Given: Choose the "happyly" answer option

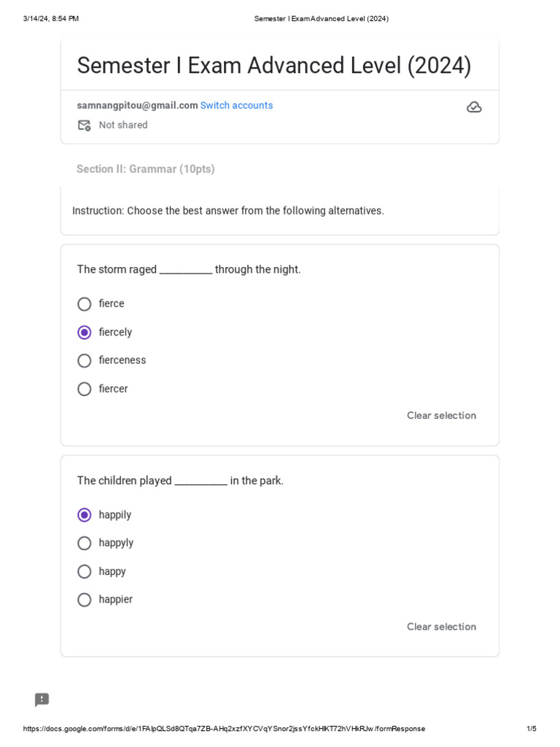Looking at the screenshot, I should point(85,543).
